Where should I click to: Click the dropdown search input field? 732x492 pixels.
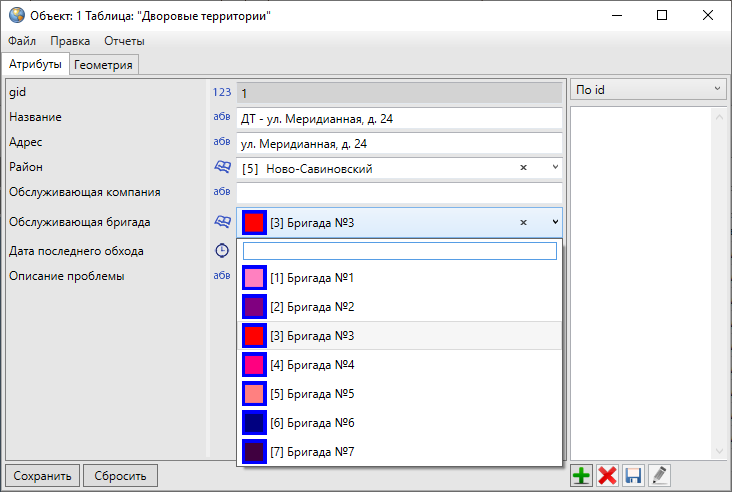[x=400, y=251]
